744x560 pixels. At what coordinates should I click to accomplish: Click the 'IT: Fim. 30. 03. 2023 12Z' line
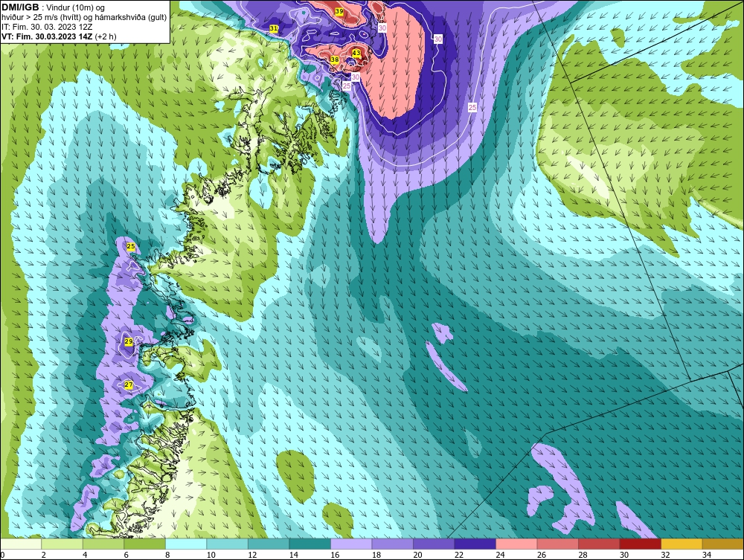46,27
